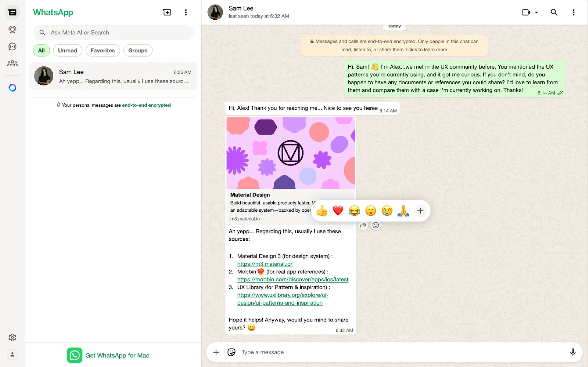This screenshot has height=367, width=588.
Task: Open the sticker and emoji picker
Action: click(x=231, y=352)
